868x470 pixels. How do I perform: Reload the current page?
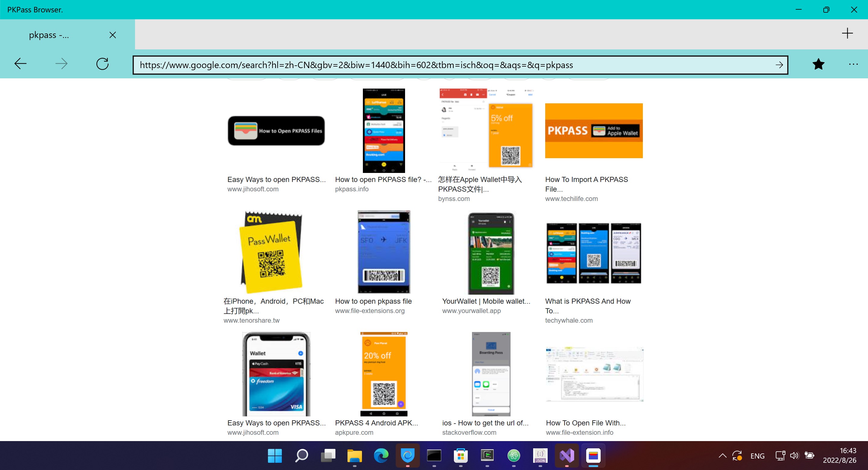(x=103, y=64)
